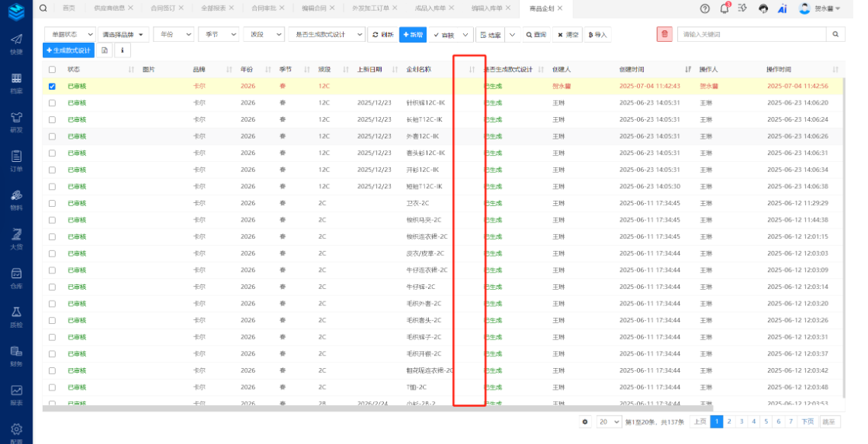Expand the 单据状态 dropdown
This screenshot has width=868, height=444.
click(69, 35)
